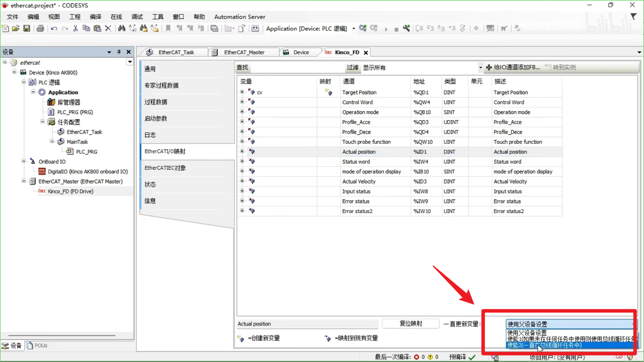Open the device panel dropdown arrow beside ethercat
This screenshot has height=362, width=644.
pos(130,62)
